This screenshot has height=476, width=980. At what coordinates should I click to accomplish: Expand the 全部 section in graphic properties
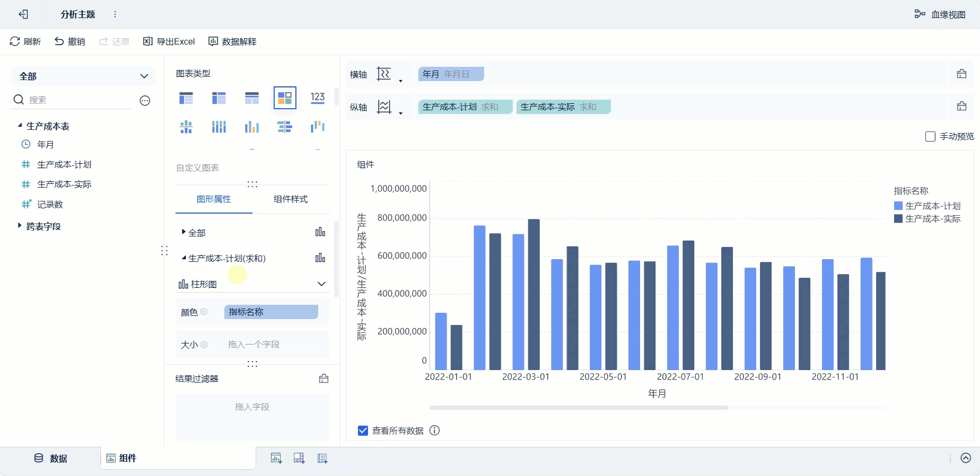click(x=183, y=232)
